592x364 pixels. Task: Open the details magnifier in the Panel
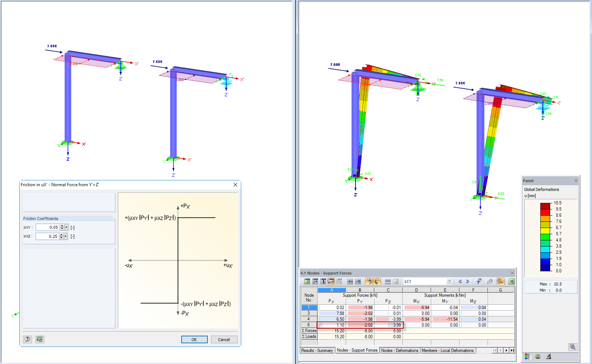572,347
